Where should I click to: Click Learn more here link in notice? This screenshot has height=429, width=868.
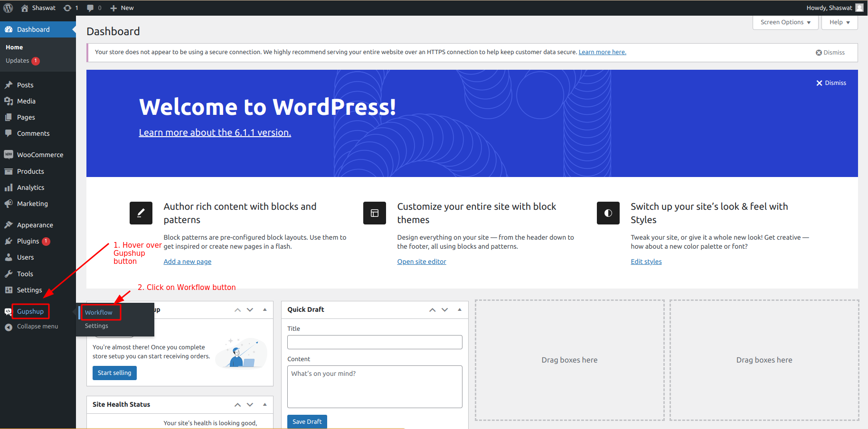[602, 52]
